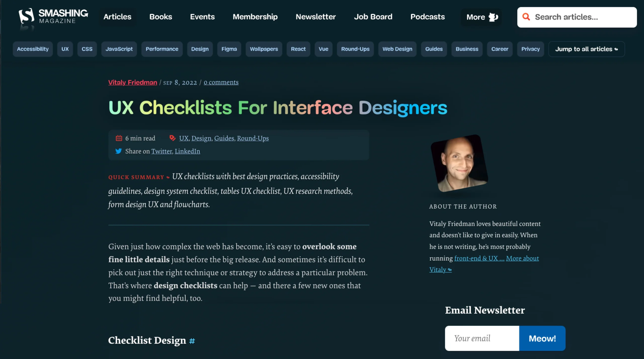Click the 6 min read text
The image size is (644, 359).
[x=140, y=138]
